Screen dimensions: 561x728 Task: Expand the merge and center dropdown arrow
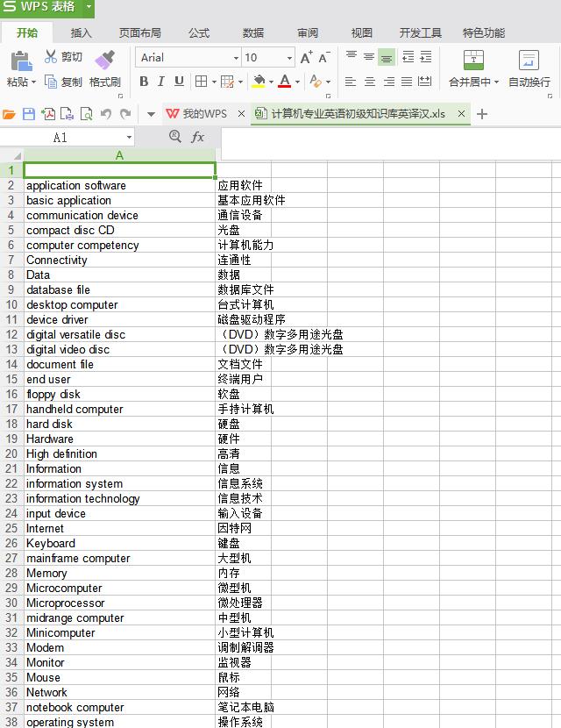(496, 82)
